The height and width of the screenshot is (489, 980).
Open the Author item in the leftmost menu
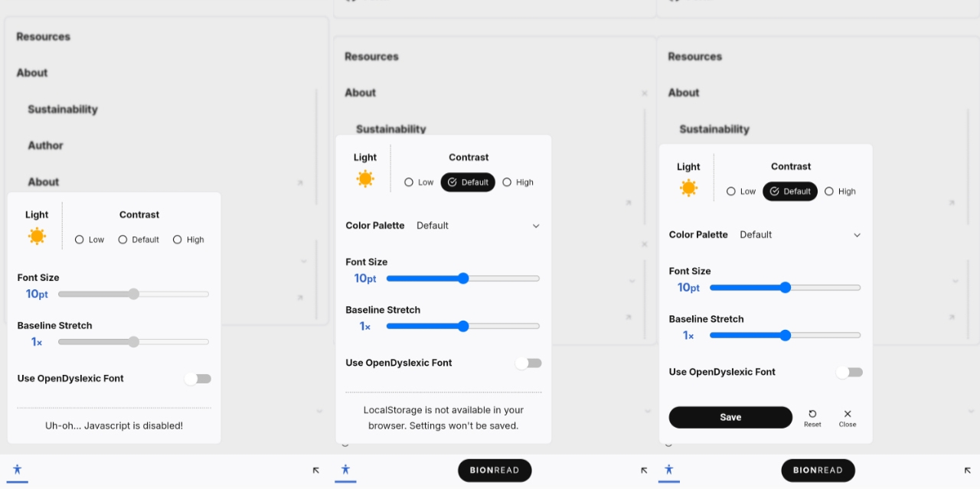pos(46,145)
